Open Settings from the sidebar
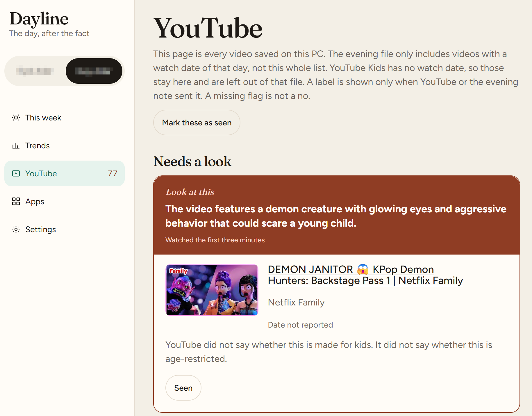The height and width of the screenshot is (416, 532). click(x=65, y=229)
